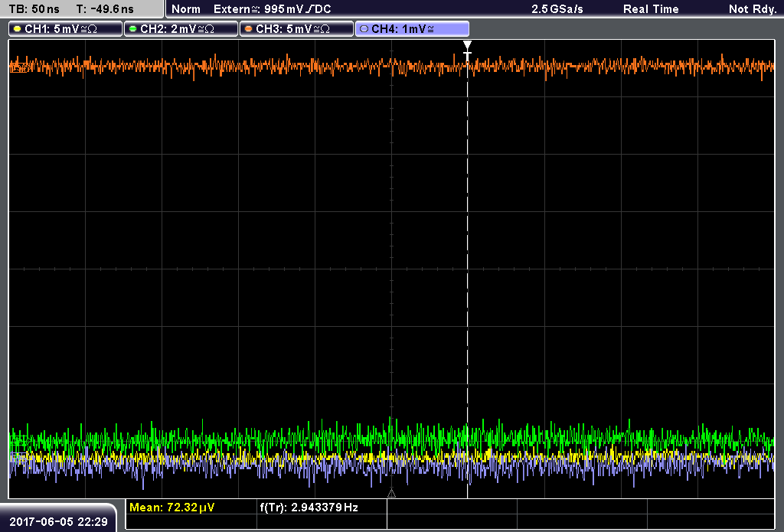784x532 pixels.
Task: Click the green CH2 indicator dot
Action: pos(133,29)
